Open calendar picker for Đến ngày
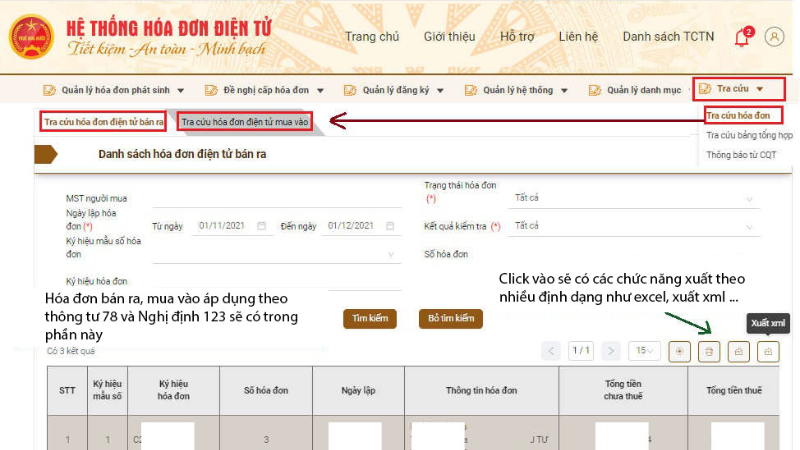 tap(389, 226)
